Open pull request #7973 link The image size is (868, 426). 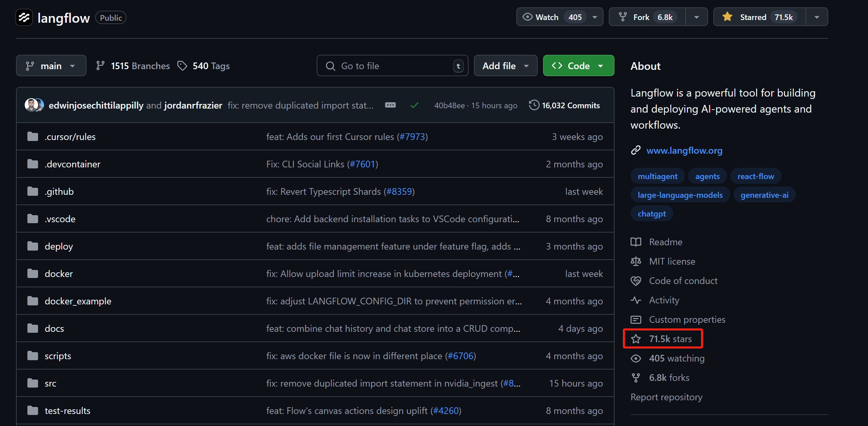click(412, 137)
